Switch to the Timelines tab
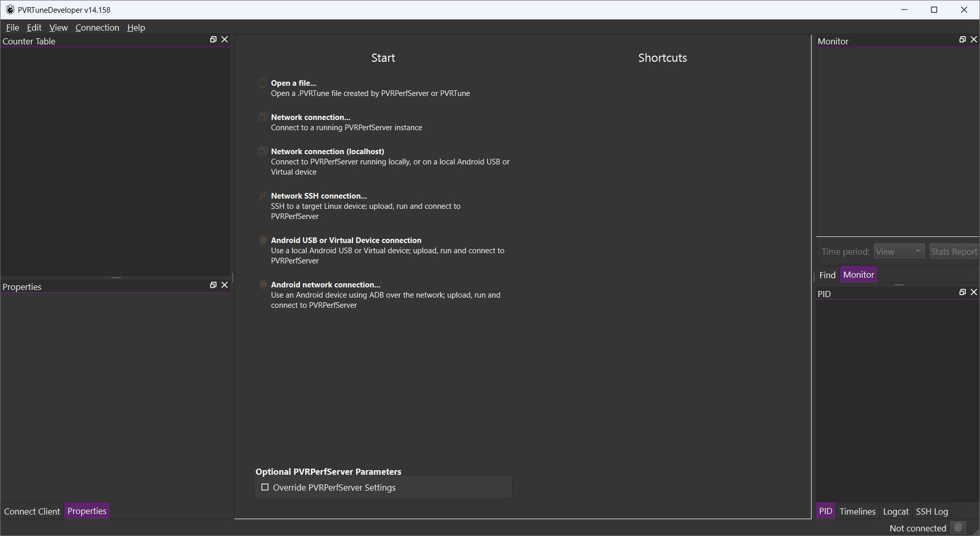The height and width of the screenshot is (536, 980). point(857,511)
